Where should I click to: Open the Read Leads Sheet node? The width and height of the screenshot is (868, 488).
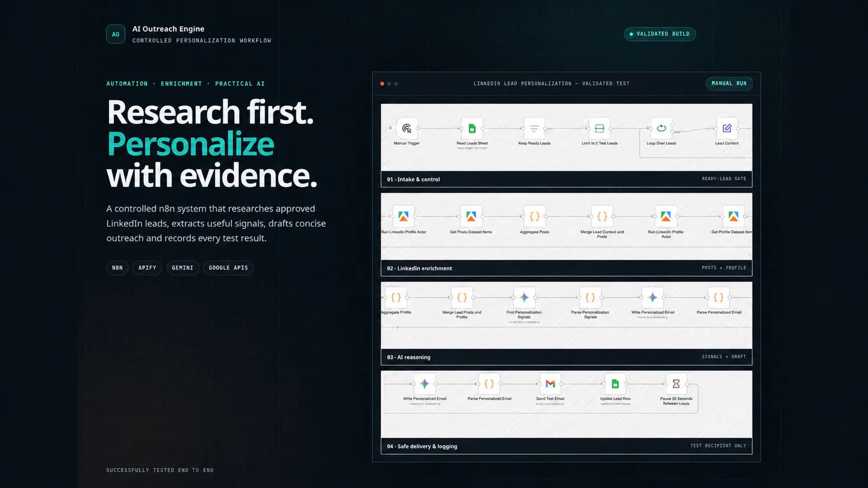click(x=472, y=129)
